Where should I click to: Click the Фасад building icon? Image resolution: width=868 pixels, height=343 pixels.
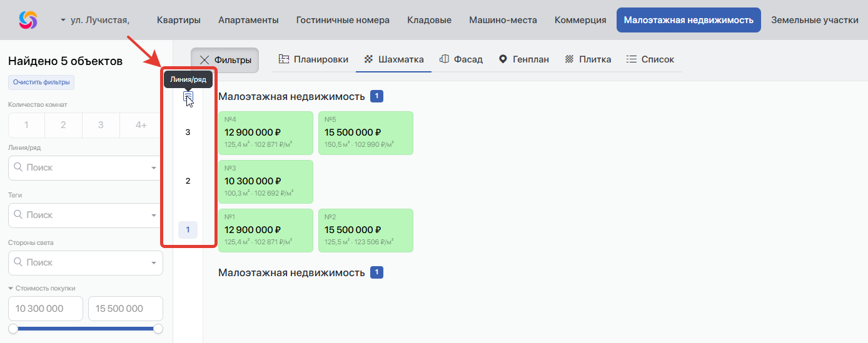coord(444,59)
